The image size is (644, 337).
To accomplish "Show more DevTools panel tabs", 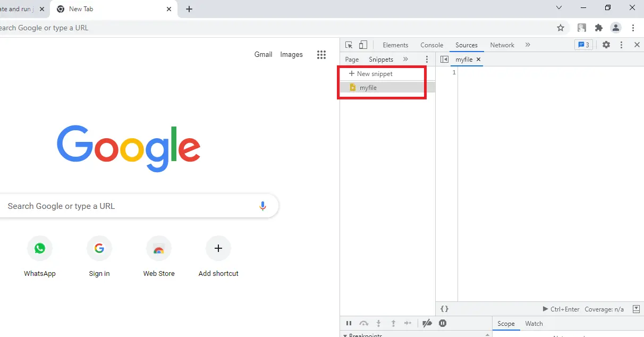I will [x=528, y=45].
